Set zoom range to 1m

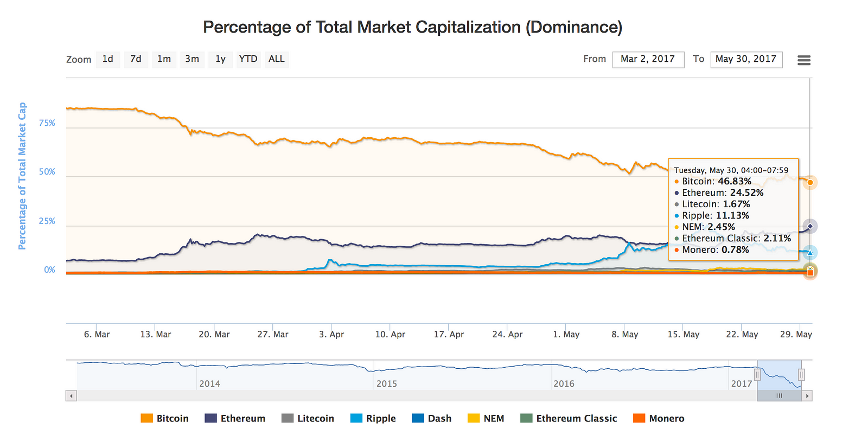tap(164, 59)
